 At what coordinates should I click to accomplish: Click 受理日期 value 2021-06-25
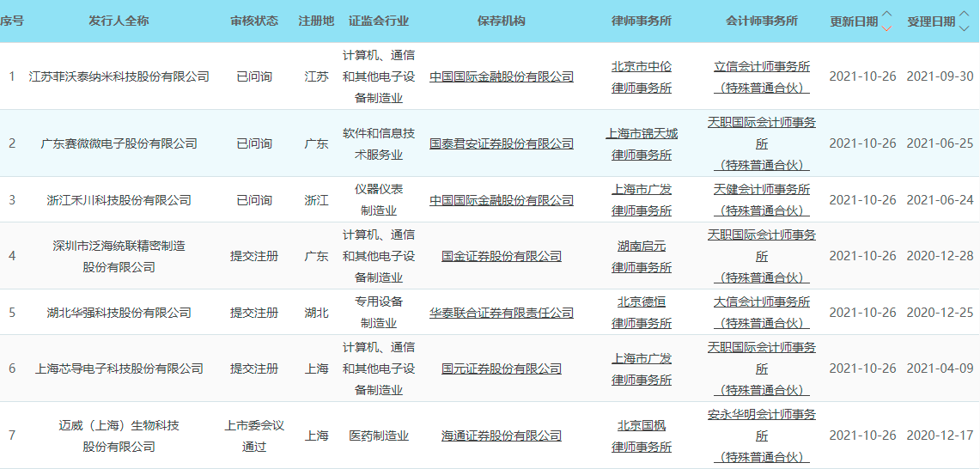pyautogui.click(x=940, y=143)
